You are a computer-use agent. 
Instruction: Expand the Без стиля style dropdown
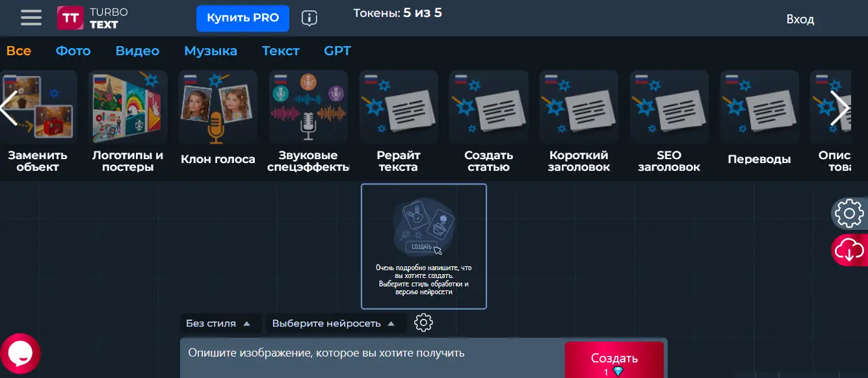point(220,323)
